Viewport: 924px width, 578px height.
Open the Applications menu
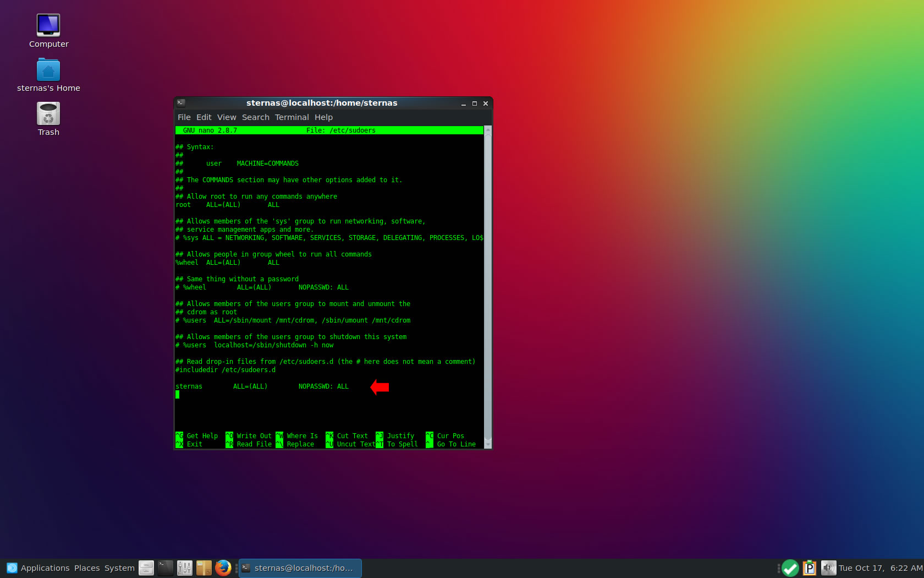pyautogui.click(x=45, y=568)
